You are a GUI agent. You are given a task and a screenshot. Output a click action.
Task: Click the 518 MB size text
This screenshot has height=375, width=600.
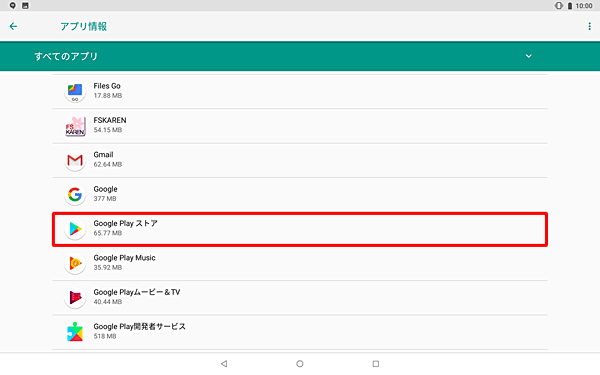(105, 336)
